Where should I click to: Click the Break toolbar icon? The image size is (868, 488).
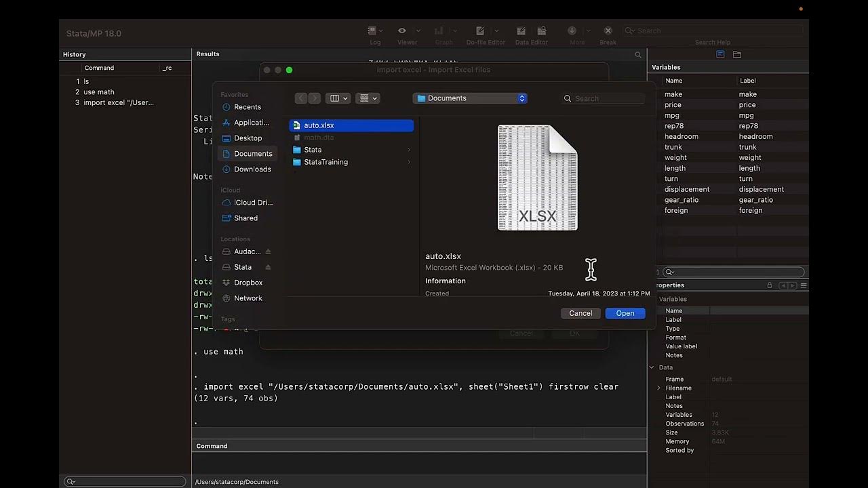[x=608, y=30]
